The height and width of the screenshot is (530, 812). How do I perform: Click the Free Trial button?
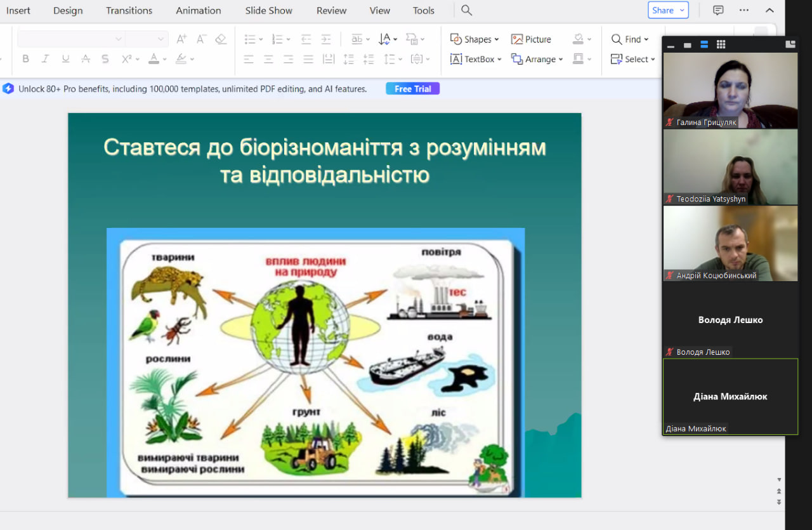point(412,89)
